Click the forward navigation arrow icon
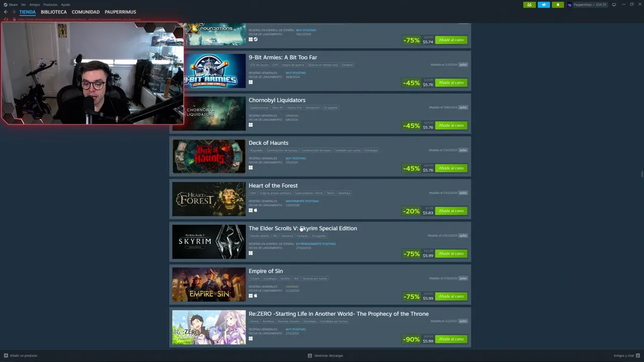644x362 pixels. (x=13, y=12)
